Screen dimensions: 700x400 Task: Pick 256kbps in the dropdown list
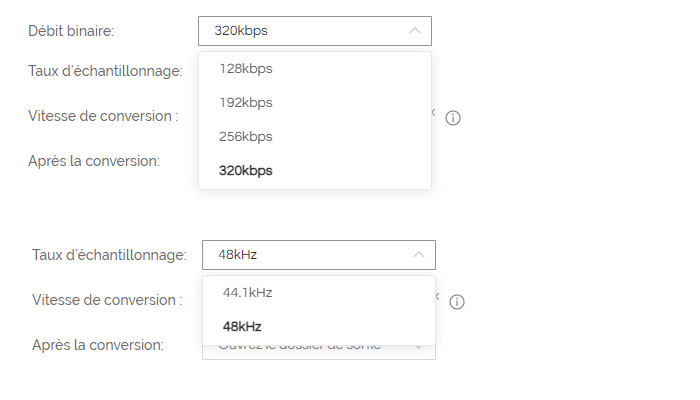(246, 137)
